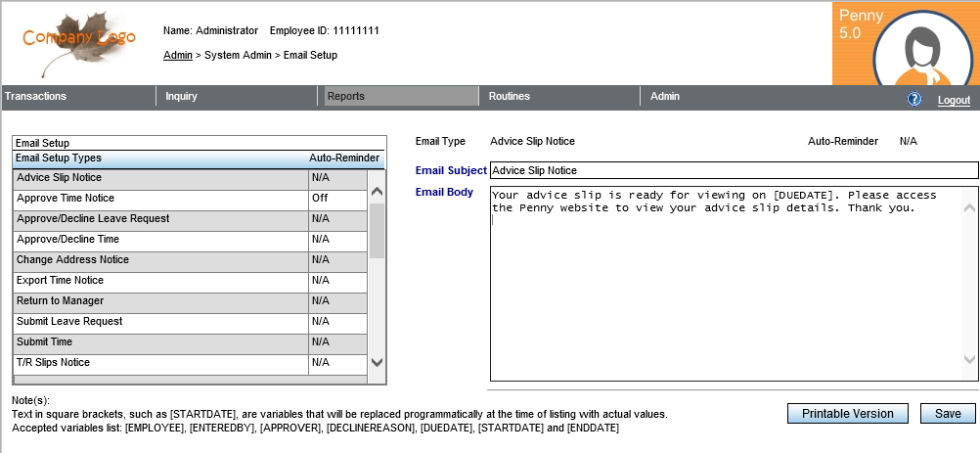This screenshot has height=453, width=980.
Task: Select the Export Time Notice row
Action: [190, 281]
